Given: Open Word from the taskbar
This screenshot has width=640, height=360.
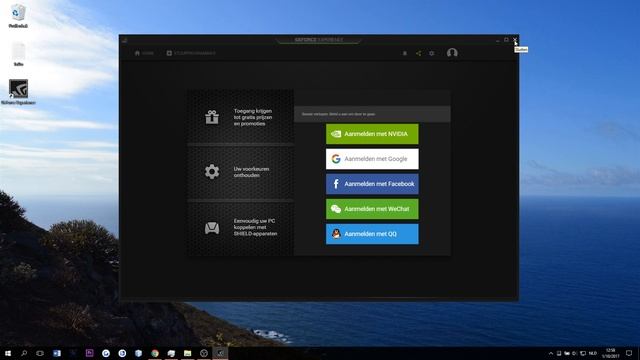Looking at the screenshot, I should pyautogui.click(x=57, y=353).
